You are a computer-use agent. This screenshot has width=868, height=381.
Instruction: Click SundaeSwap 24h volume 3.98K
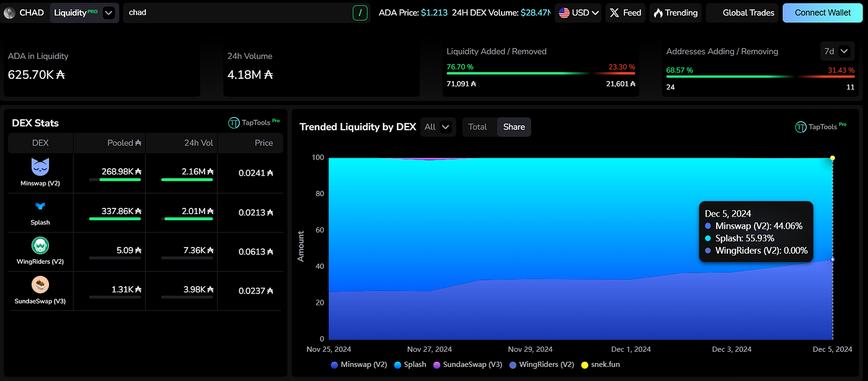(x=198, y=289)
